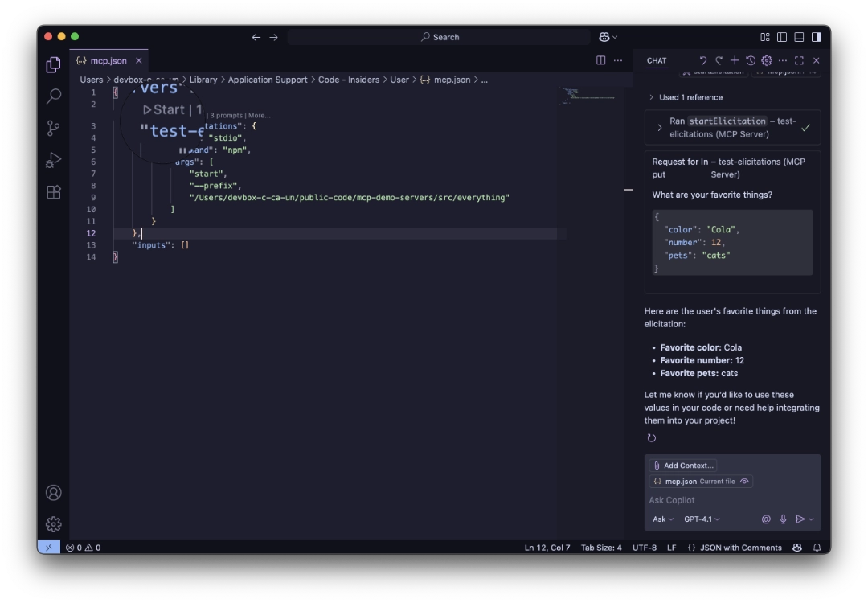
Task: Go back with the navigation arrow
Action: [x=256, y=37]
